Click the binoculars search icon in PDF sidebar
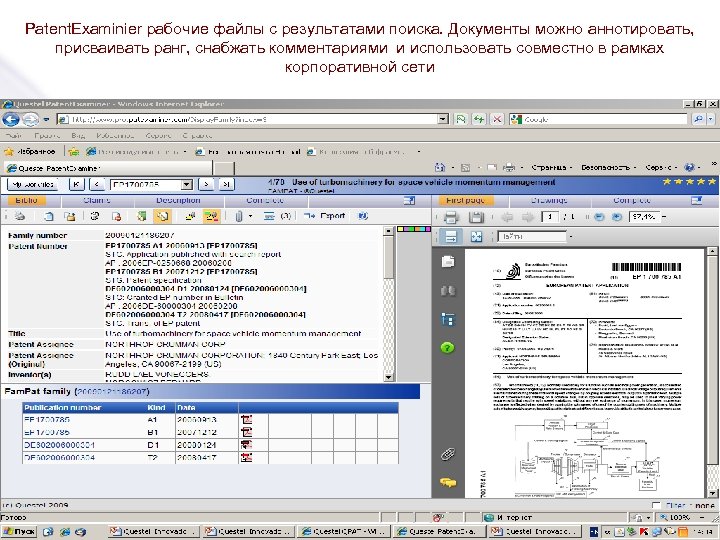 448,291
